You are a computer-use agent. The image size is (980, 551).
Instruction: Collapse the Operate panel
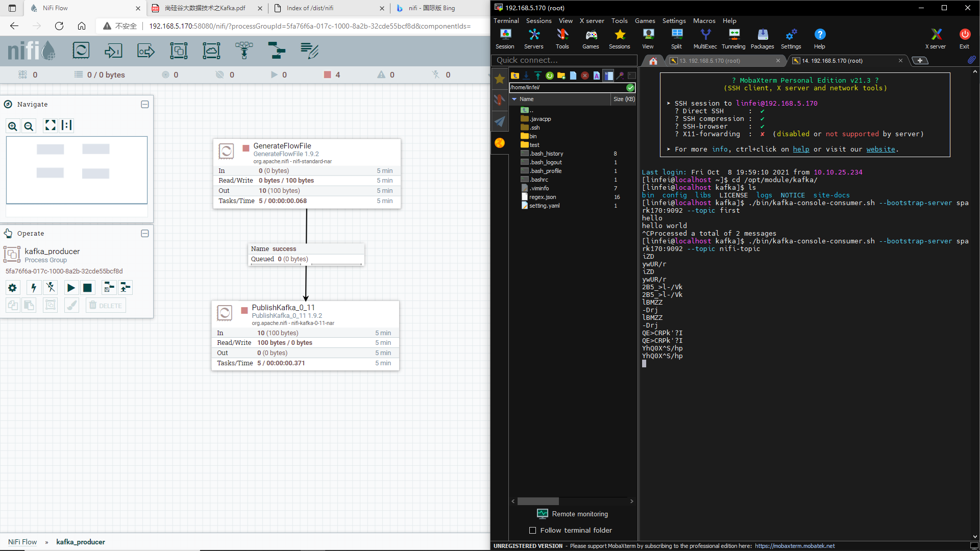[x=145, y=233]
